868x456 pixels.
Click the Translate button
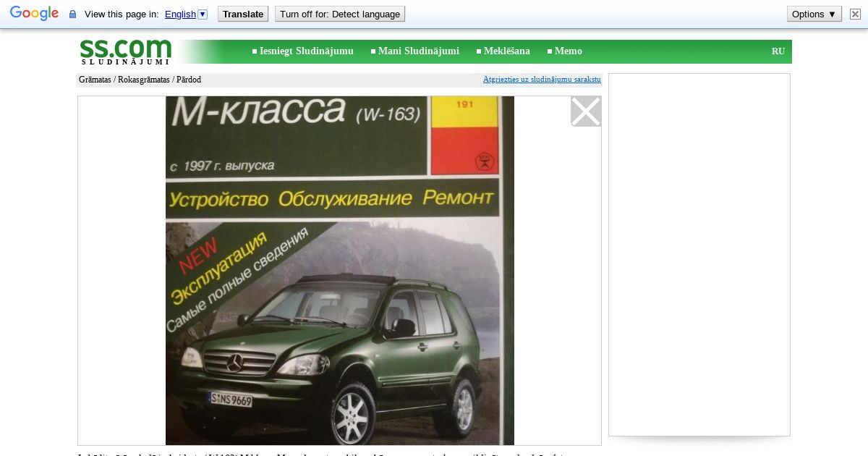point(243,14)
